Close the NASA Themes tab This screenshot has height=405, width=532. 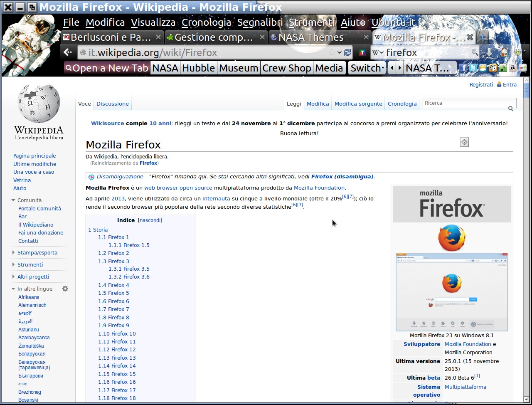pyautogui.click(x=366, y=37)
